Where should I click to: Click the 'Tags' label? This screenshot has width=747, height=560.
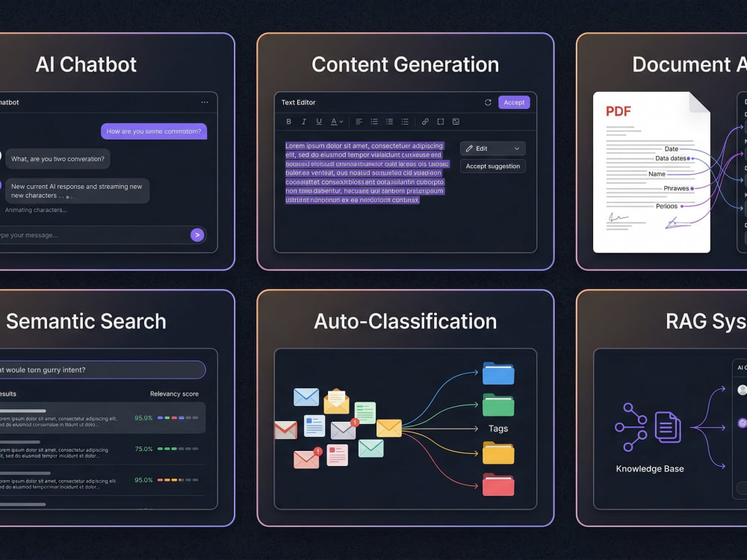click(x=498, y=429)
